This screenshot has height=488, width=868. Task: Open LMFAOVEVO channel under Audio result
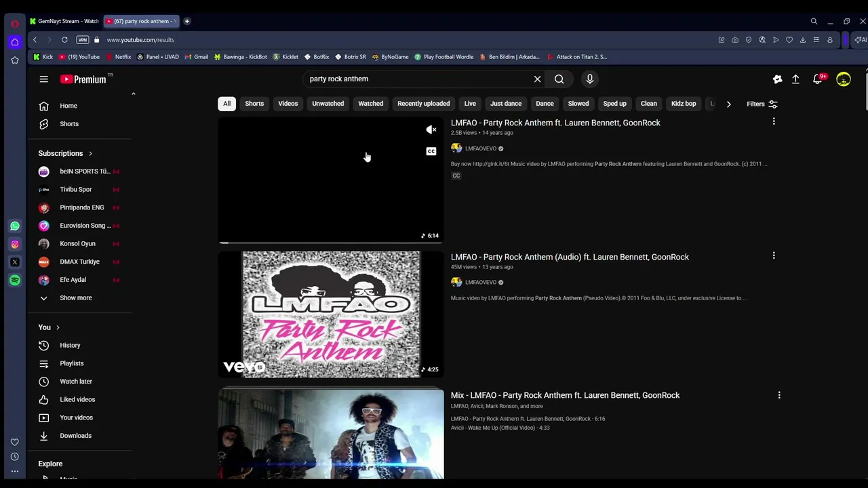point(481,283)
